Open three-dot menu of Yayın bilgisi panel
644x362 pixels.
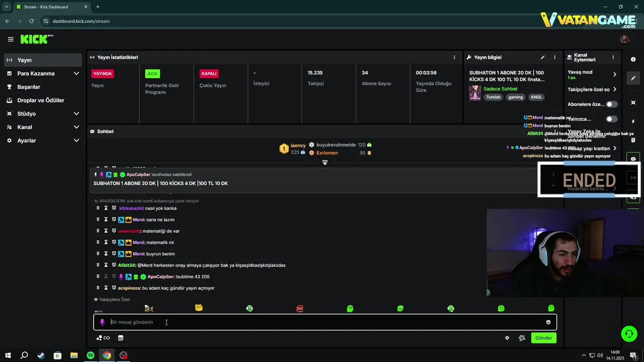click(555, 57)
